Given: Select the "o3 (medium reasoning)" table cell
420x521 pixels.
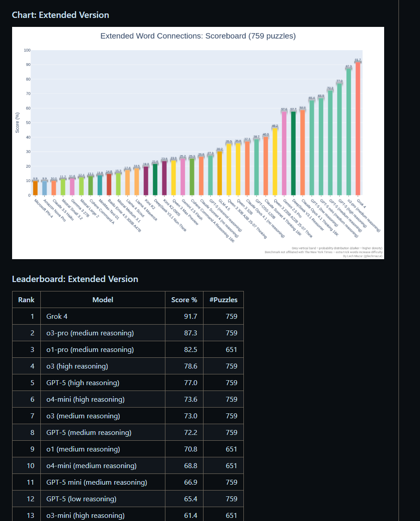Looking at the screenshot, I should (103, 416).
